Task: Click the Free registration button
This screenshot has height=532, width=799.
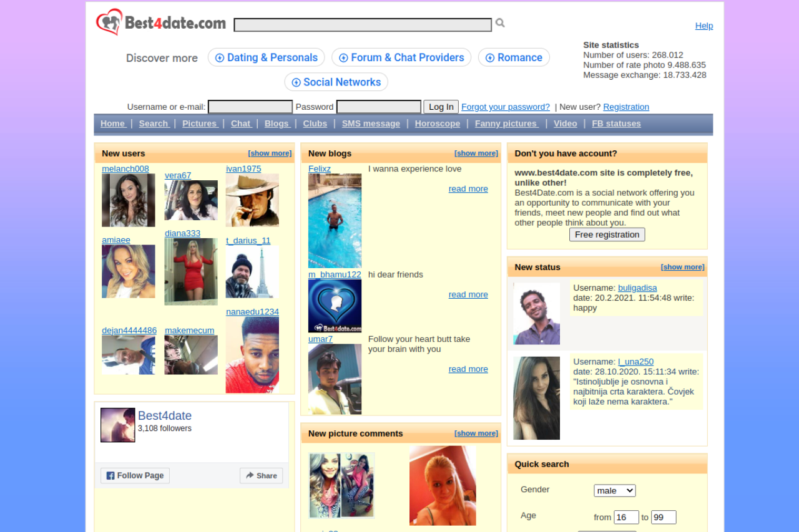Action: pos(607,235)
